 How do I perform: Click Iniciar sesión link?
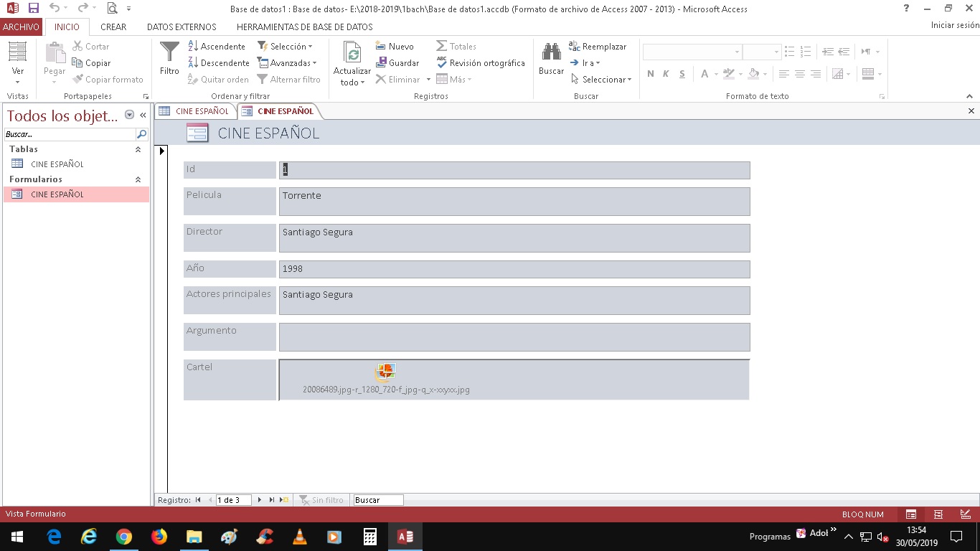(x=955, y=25)
